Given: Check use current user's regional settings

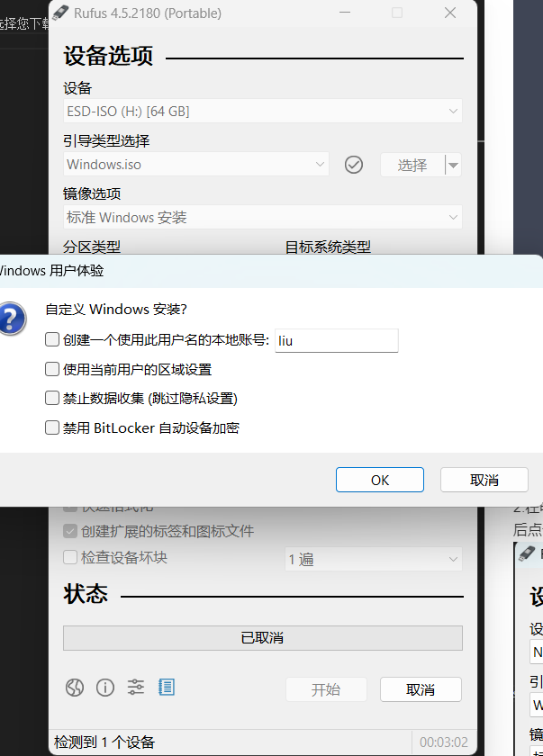Looking at the screenshot, I should tap(52, 369).
